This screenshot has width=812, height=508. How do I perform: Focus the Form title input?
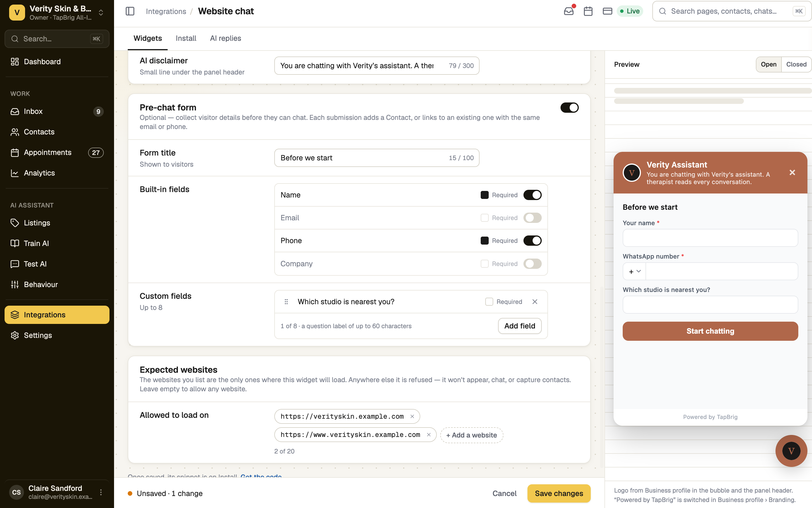click(376, 158)
